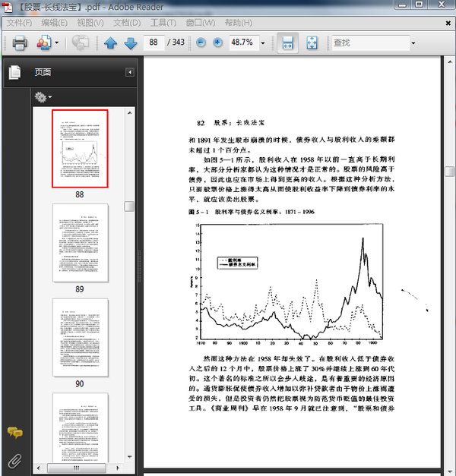Click the Print icon in toolbar
The image size is (456, 476).
20,43
